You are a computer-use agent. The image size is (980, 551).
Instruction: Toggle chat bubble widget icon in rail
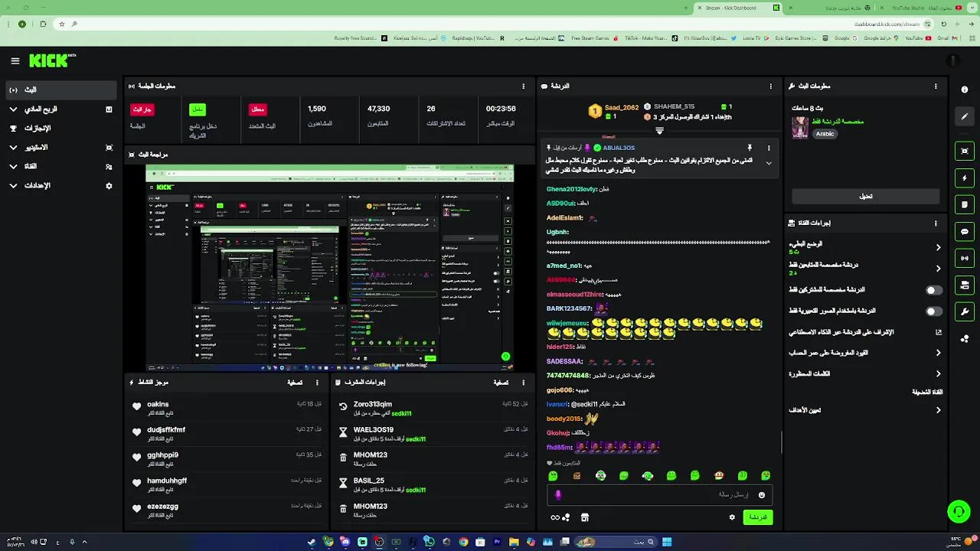965,232
